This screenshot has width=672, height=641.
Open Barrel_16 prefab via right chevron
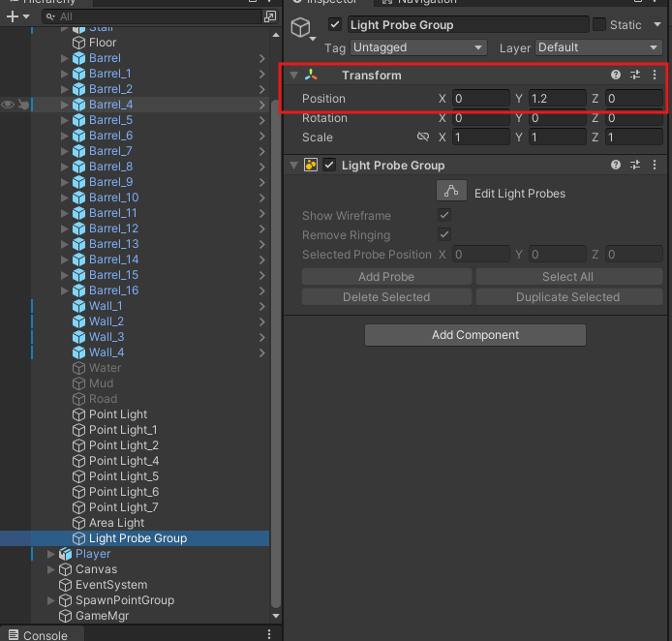coord(261,290)
